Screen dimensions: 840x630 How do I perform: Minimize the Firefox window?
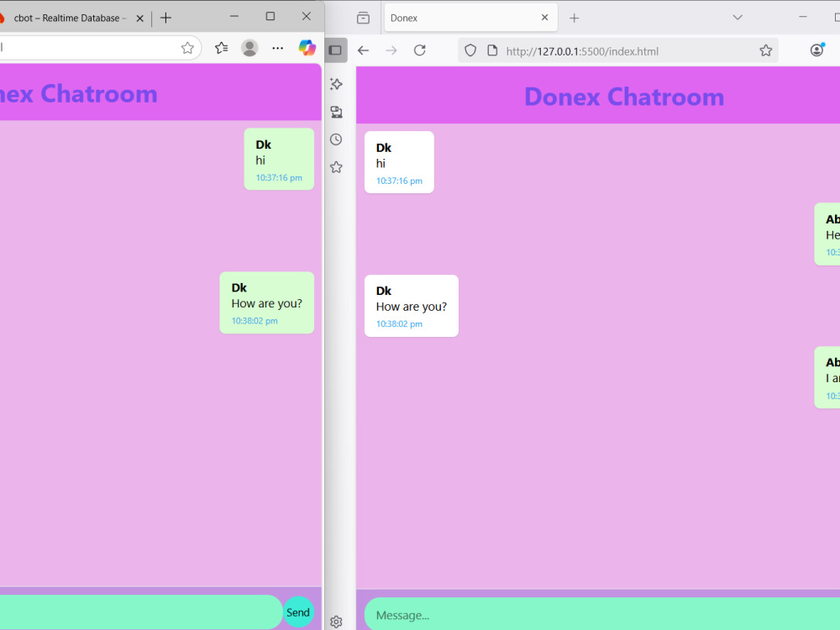tap(802, 17)
